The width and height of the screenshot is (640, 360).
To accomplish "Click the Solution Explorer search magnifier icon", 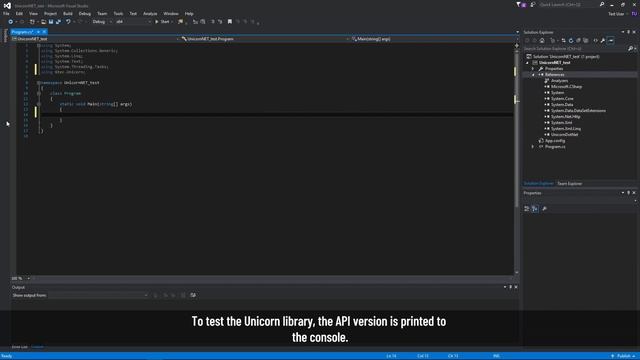I will 631,49.
